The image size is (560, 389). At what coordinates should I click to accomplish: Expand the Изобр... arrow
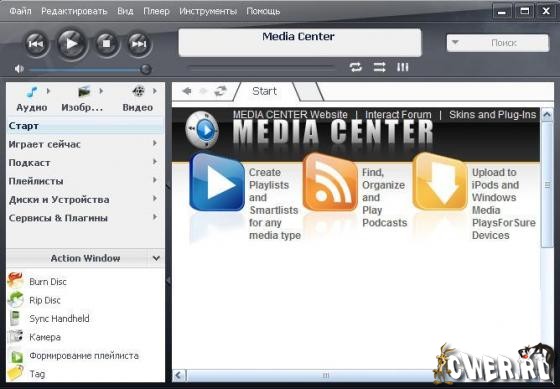101,91
